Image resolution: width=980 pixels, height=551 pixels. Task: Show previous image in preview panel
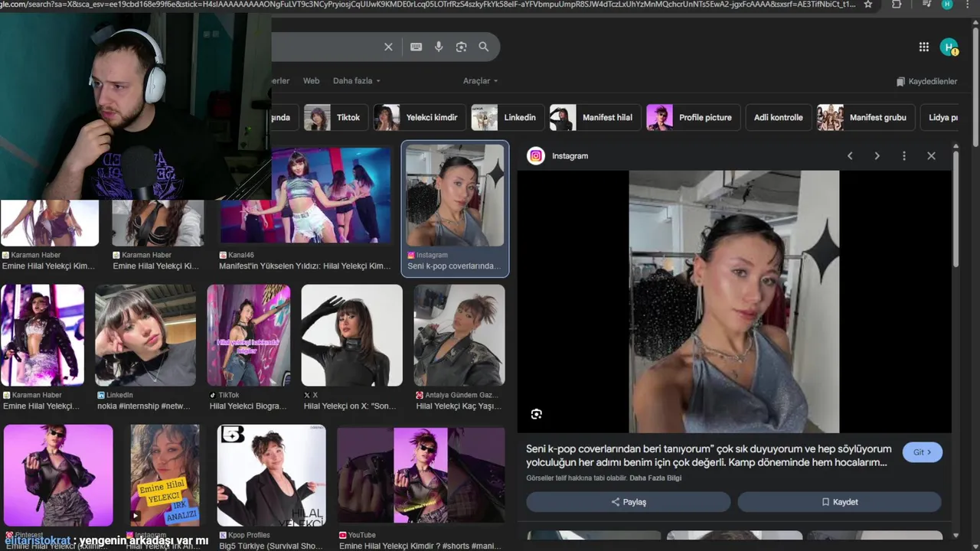850,155
